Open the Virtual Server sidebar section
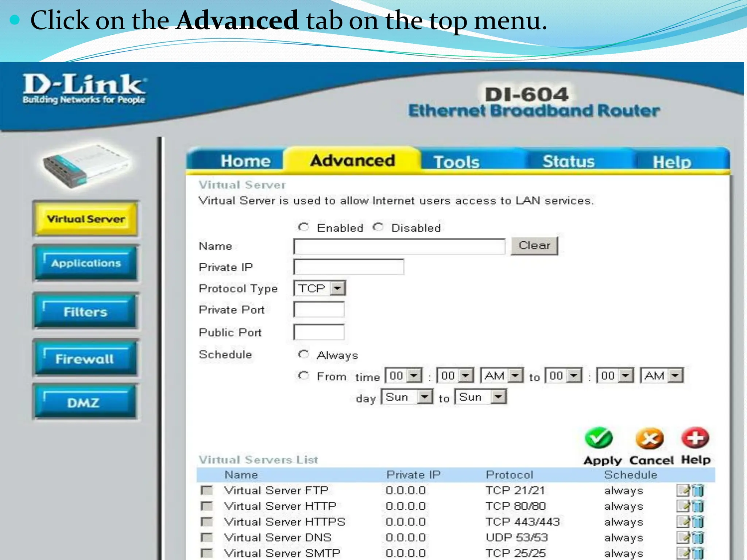 (86, 219)
